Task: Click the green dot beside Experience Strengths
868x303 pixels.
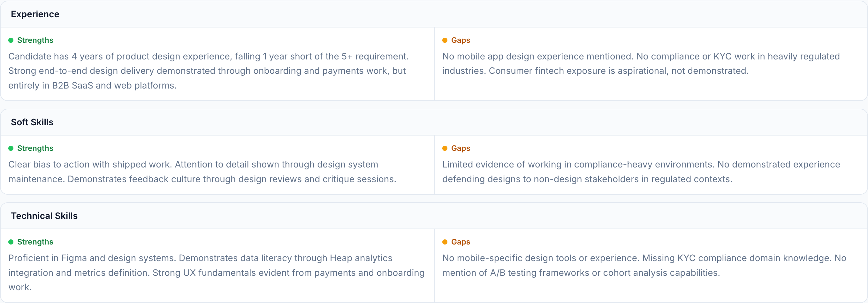Action: (11, 41)
